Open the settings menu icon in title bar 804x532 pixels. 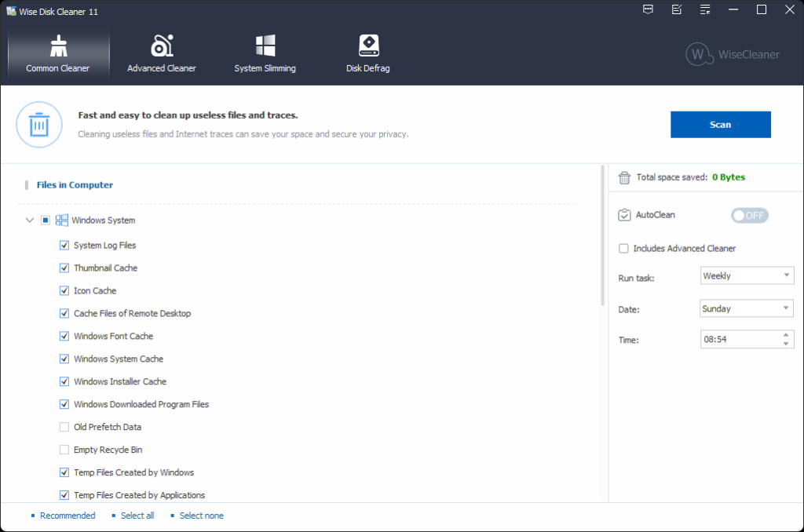[705, 9]
